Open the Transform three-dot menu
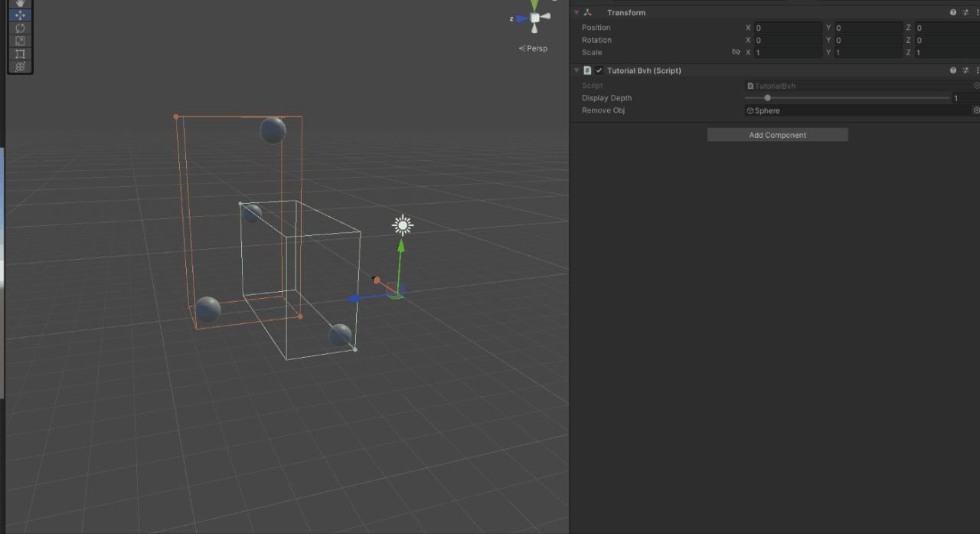Screen dimensions: 980x534 tap(978, 12)
